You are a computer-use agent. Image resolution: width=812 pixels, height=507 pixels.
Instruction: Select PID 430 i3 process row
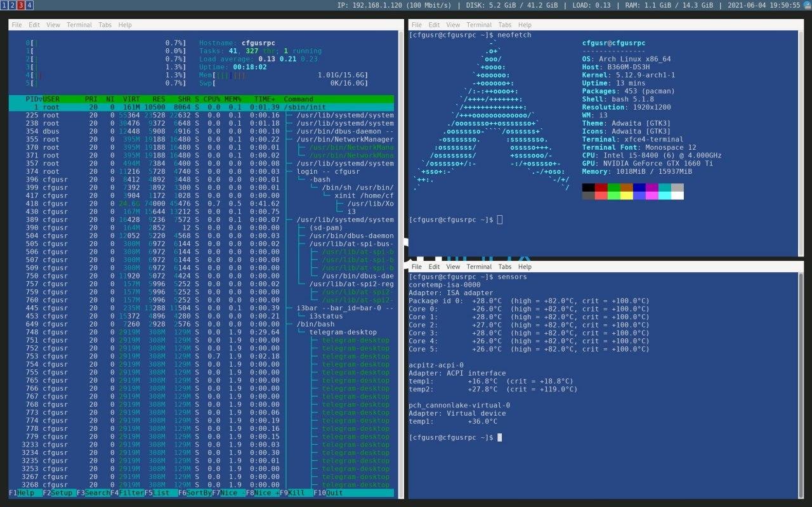pyautogui.click(x=201, y=211)
